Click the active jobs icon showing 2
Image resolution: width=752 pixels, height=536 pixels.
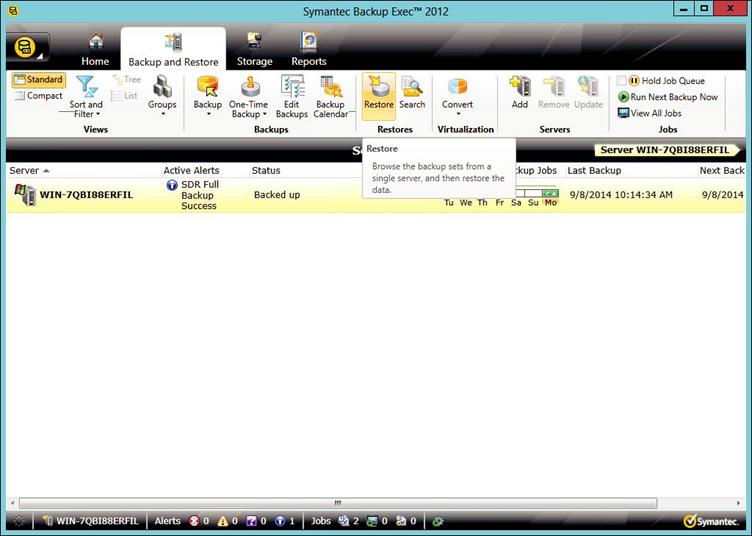[343, 521]
